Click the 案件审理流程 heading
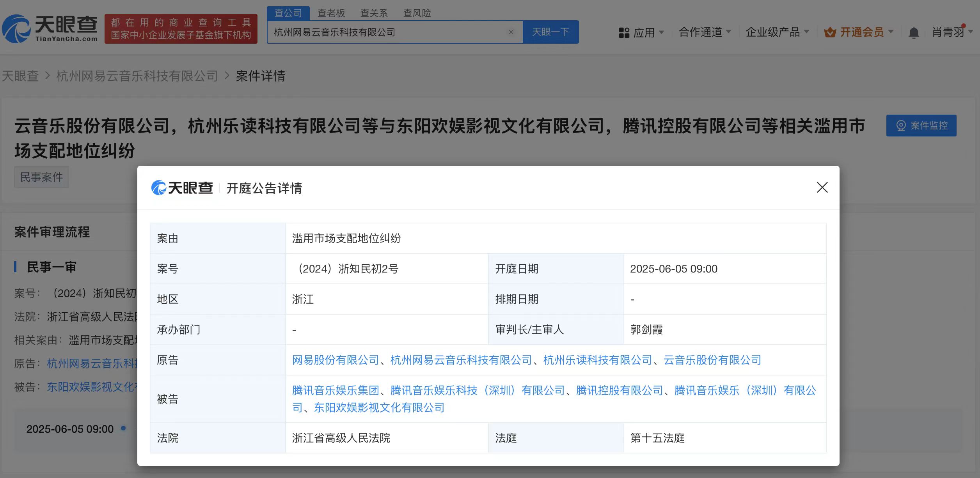 pyautogui.click(x=52, y=232)
